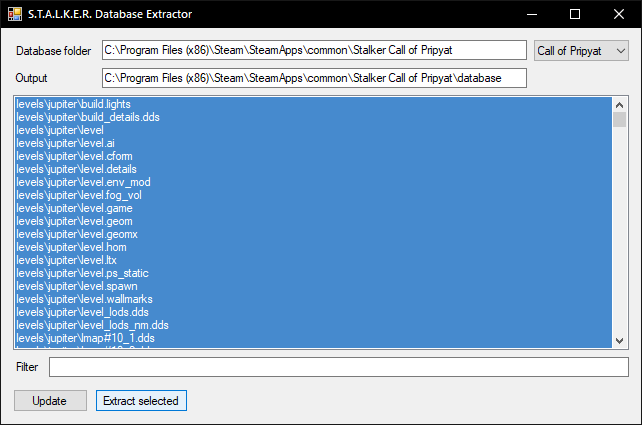Click the list scrollbar up arrow
The height and width of the screenshot is (425, 642).
[619, 105]
